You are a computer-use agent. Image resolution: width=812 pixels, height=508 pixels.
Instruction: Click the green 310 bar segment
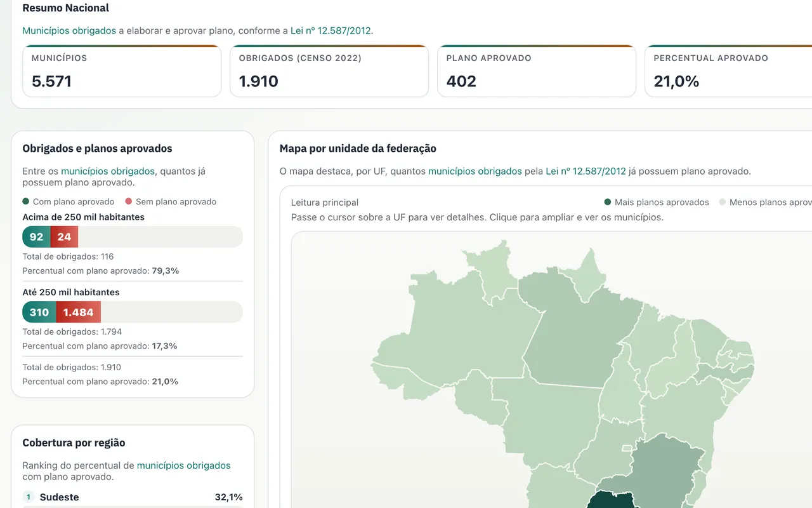(39, 312)
